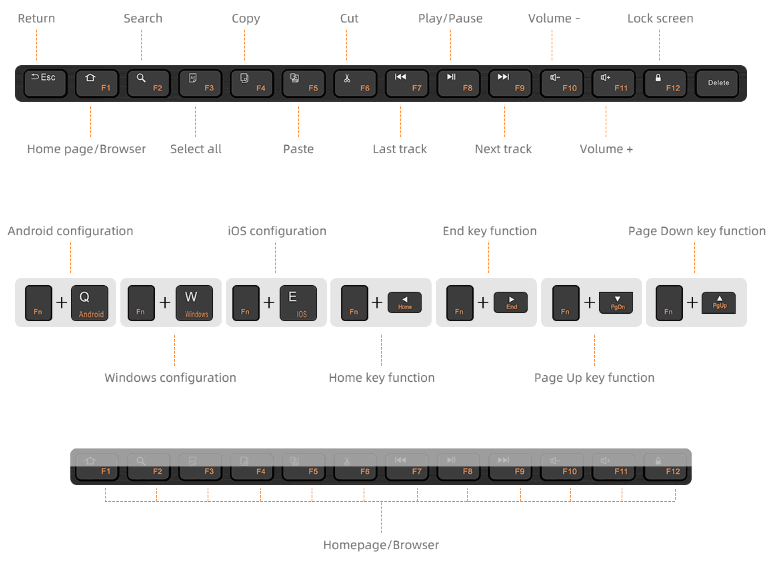Click the F2 search magnifier key in the icon-labeled row
This screenshot has height=573, width=779.
149,83
